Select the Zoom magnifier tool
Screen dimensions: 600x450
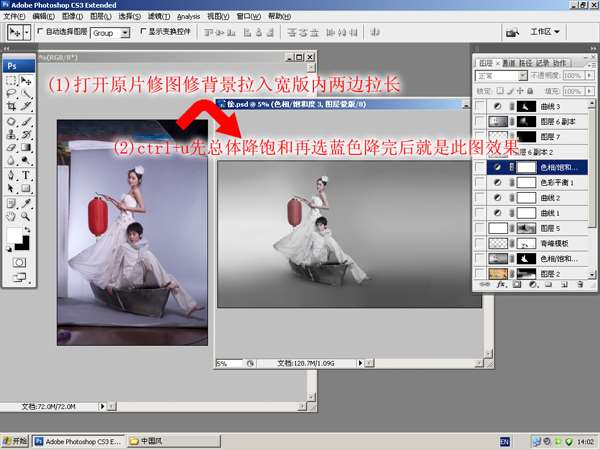(x=26, y=216)
